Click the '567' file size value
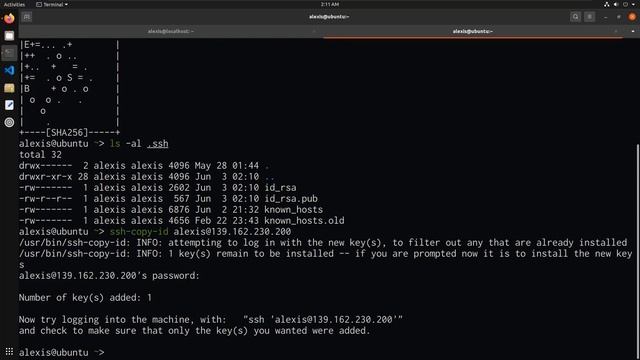 (x=182, y=199)
